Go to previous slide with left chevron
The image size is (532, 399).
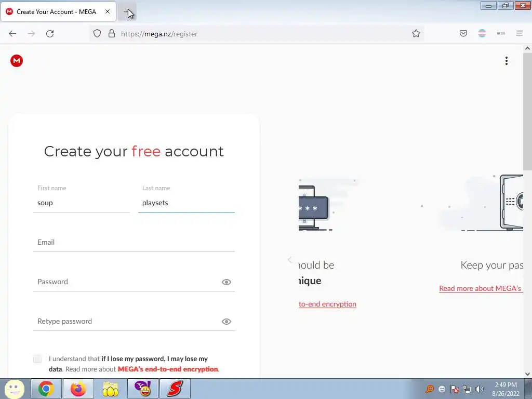(x=289, y=260)
